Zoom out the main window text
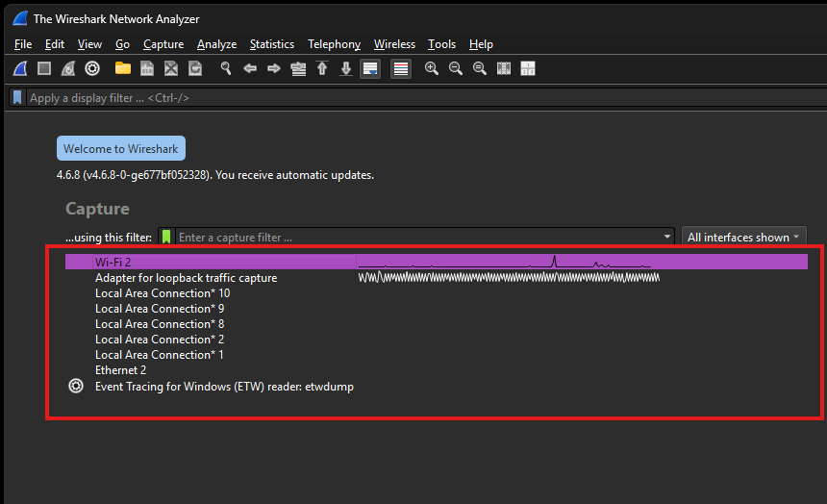827x504 pixels. coord(456,68)
